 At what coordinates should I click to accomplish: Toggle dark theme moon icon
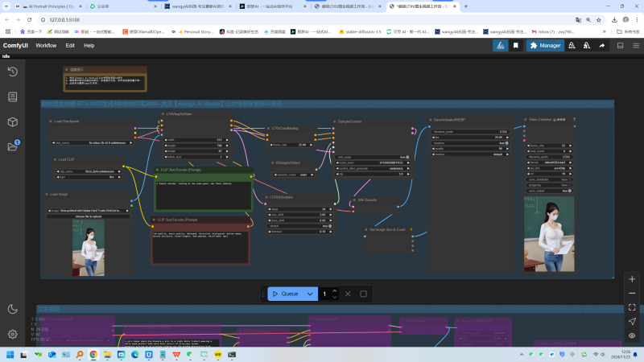[12, 309]
